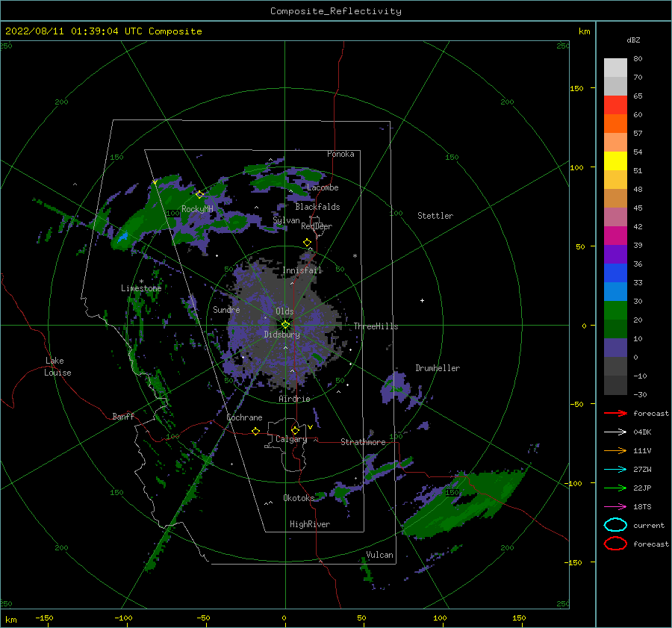Image resolution: width=672 pixels, height=628 pixels.
Task: Click the Lake Louise label
Action: click(57, 367)
